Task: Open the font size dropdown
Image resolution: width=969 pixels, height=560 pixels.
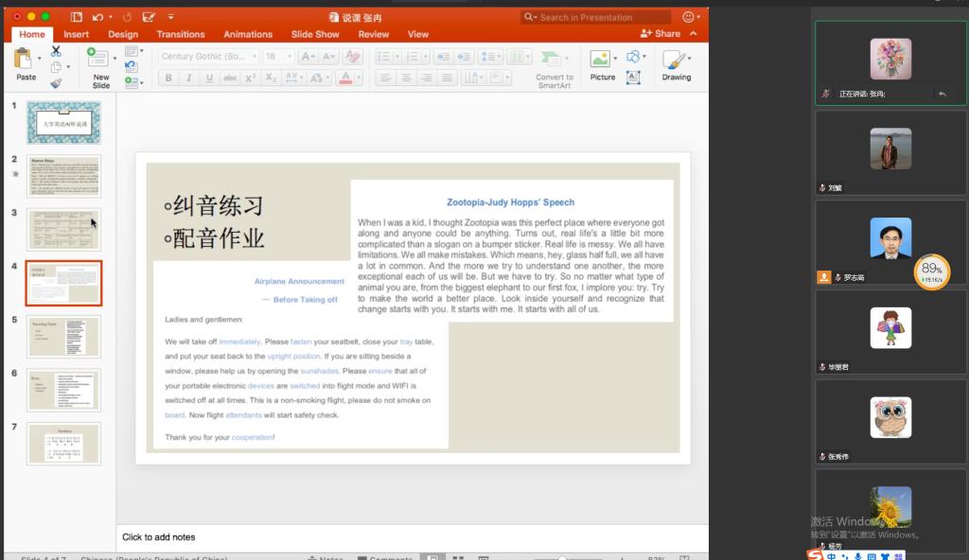Action: [x=280, y=57]
